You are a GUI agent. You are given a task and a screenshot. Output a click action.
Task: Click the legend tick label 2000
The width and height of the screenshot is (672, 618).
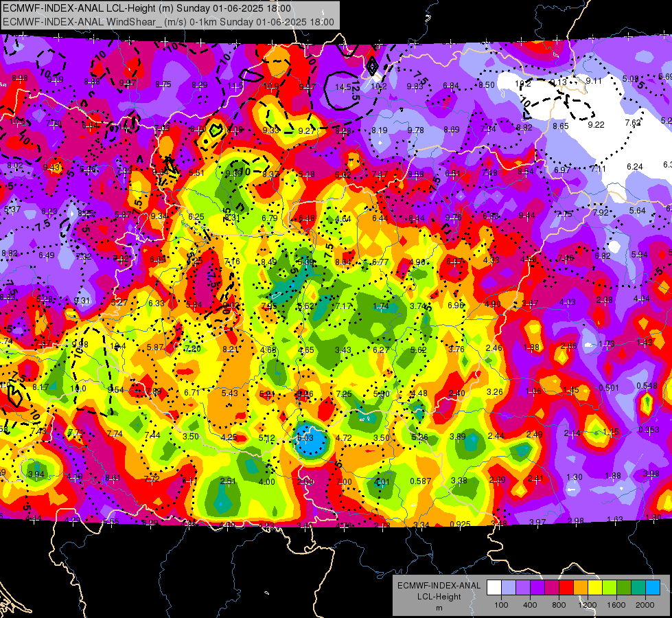pos(645,605)
